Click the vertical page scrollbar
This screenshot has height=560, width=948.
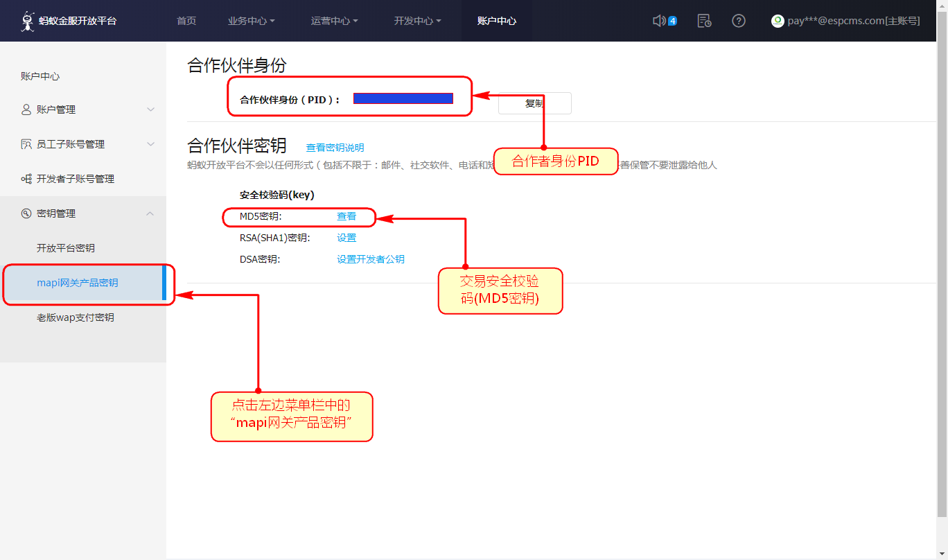(x=942, y=263)
